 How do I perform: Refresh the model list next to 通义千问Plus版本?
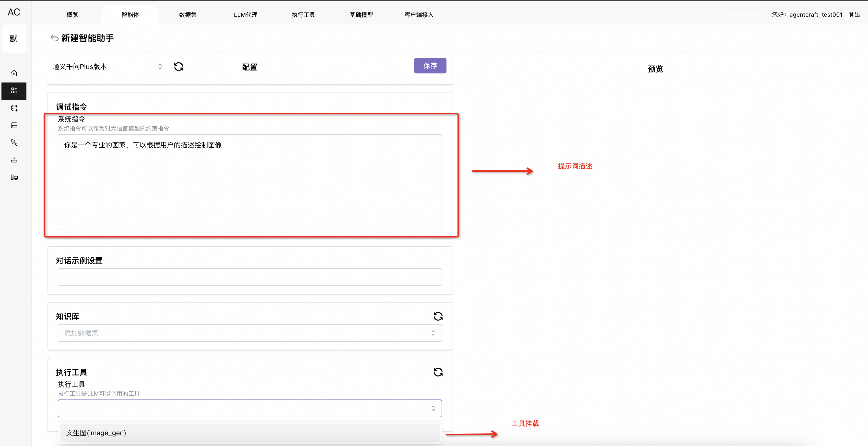pyautogui.click(x=179, y=67)
